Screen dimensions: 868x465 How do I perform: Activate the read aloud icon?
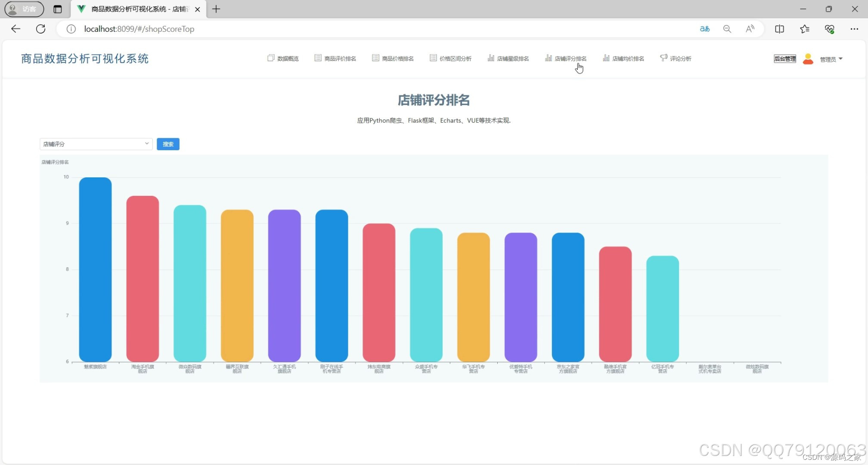click(x=750, y=29)
